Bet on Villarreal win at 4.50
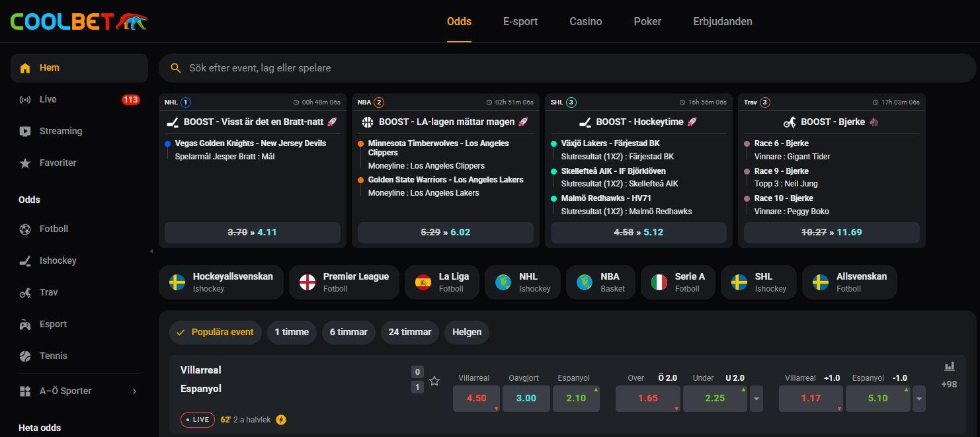 [476, 398]
